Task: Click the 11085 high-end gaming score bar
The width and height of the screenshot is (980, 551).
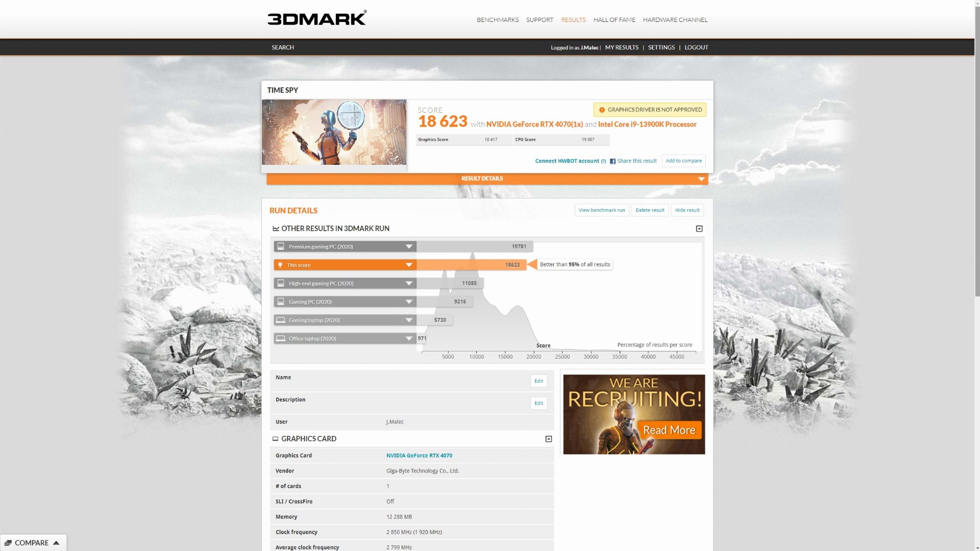Action: (x=450, y=283)
